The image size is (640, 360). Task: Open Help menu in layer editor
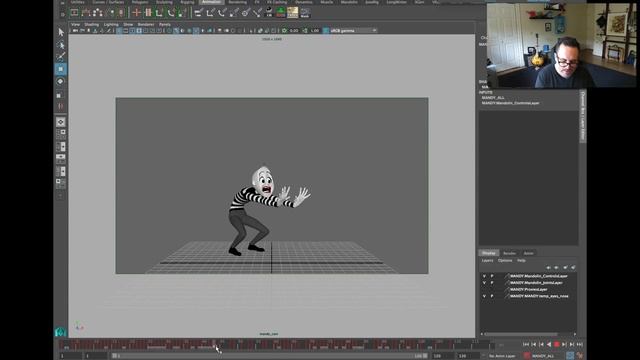(521, 260)
